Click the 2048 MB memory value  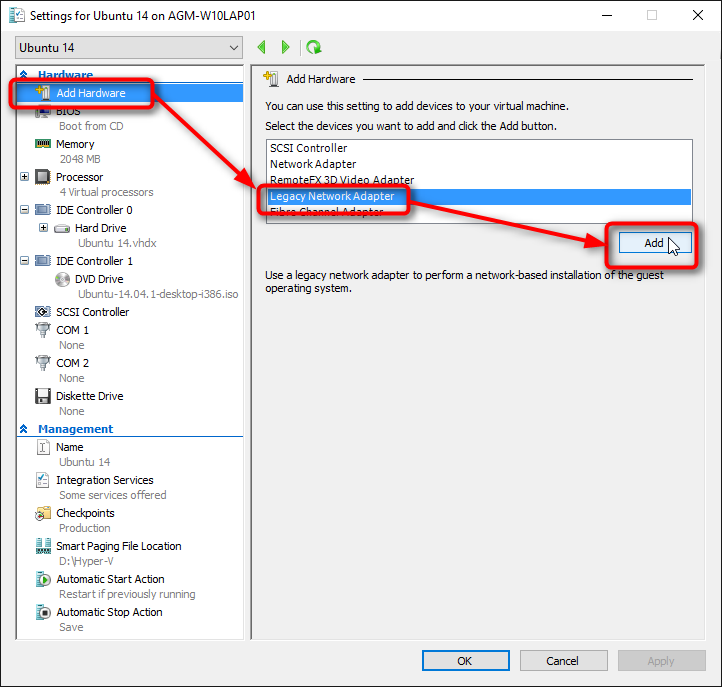pos(80,159)
